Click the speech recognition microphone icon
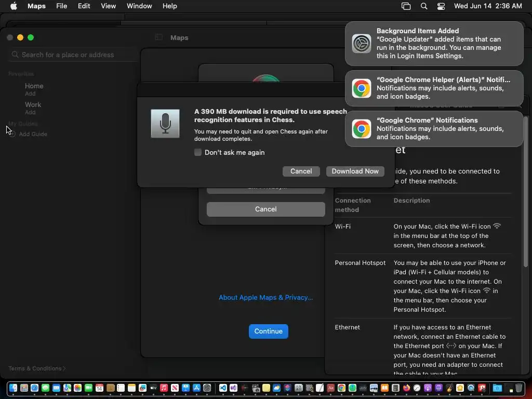The width and height of the screenshot is (532, 399). click(165, 124)
